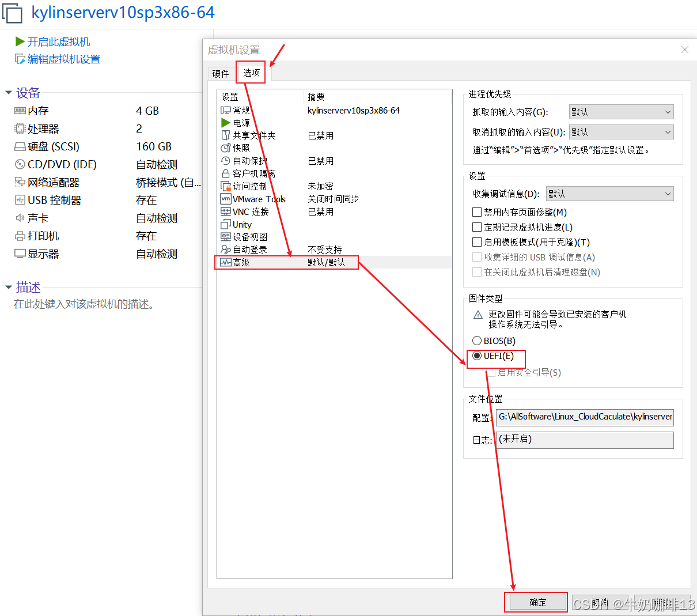Select the BIOS(B) firmware radio button
The height and width of the screenshot is (616, 697).
click(x=477, y=341)
